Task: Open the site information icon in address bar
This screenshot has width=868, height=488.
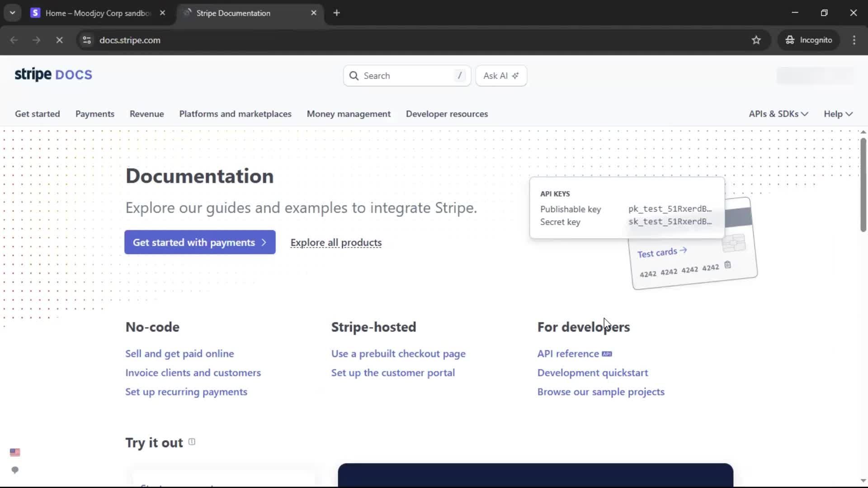Action: click(x=87, y=40)
